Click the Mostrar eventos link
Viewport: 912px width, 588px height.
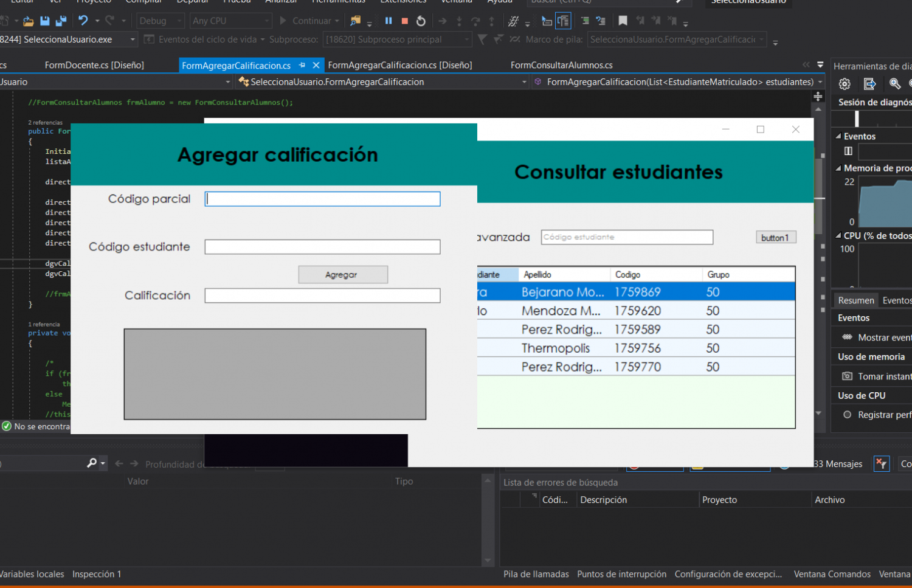point(884,337)
